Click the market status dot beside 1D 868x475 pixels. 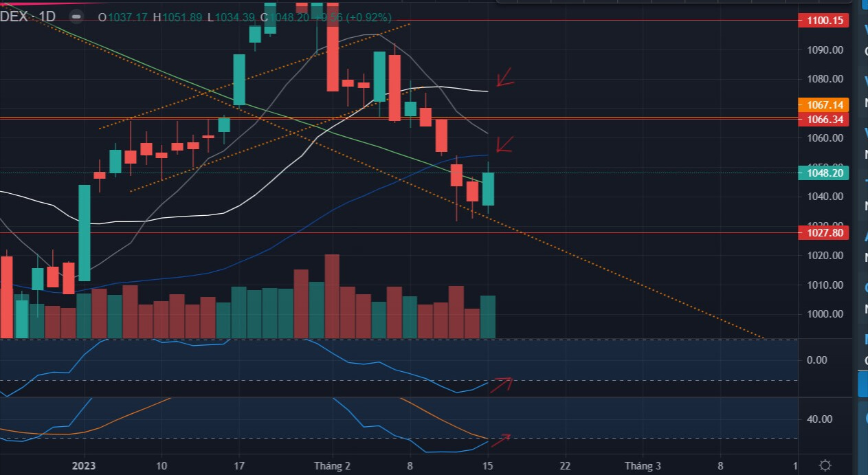[77, 16]
